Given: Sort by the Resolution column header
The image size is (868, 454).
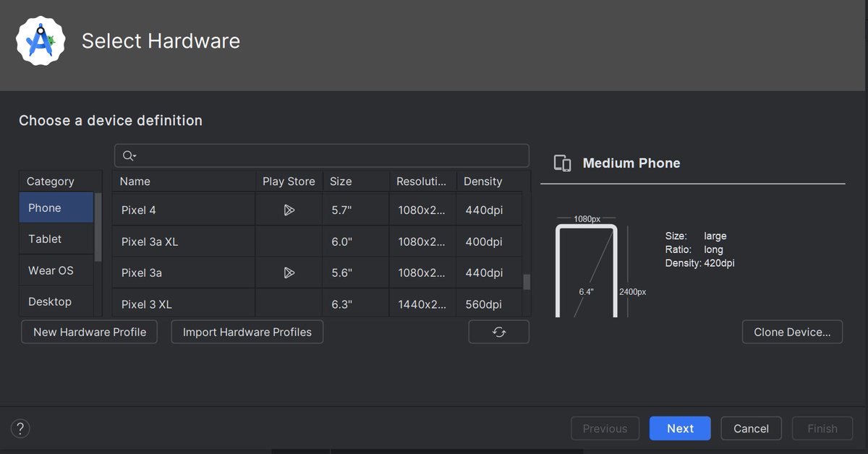Looking at the screenshot, I should 422,181.
